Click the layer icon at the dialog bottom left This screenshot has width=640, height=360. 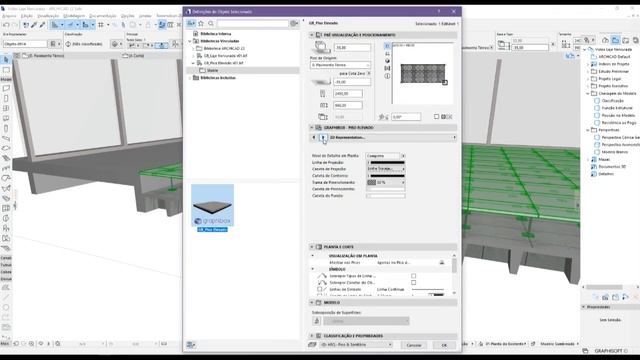pyautogui.click(x=312, y=345)
